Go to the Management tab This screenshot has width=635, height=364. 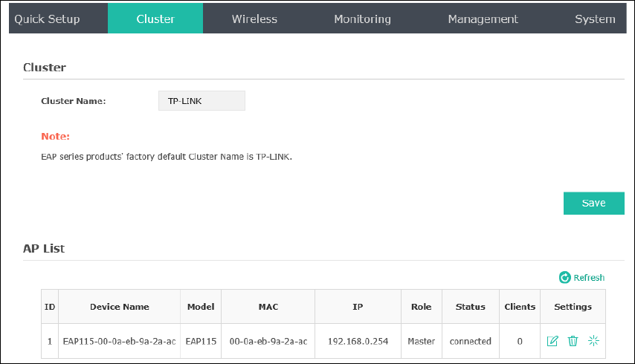click(483, 19)
